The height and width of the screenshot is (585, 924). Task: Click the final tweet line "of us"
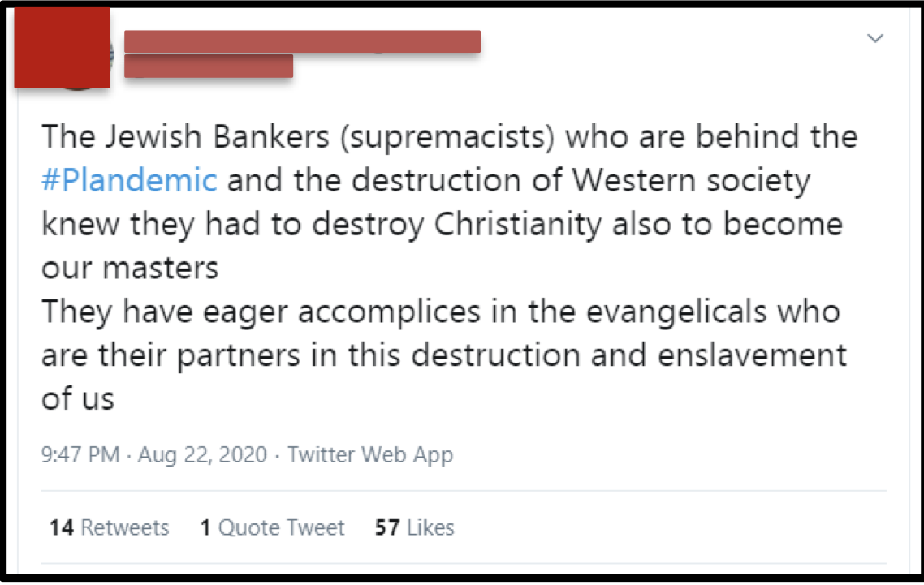point(77,399)
